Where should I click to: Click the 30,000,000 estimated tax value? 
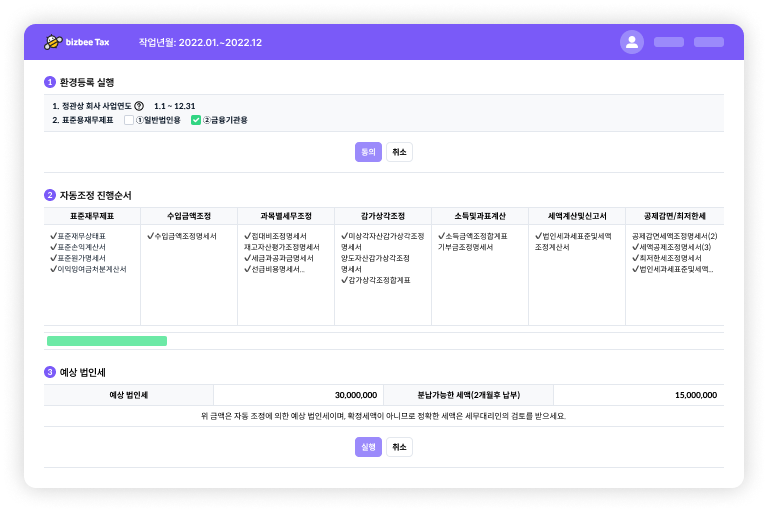(x=355, y=395)
